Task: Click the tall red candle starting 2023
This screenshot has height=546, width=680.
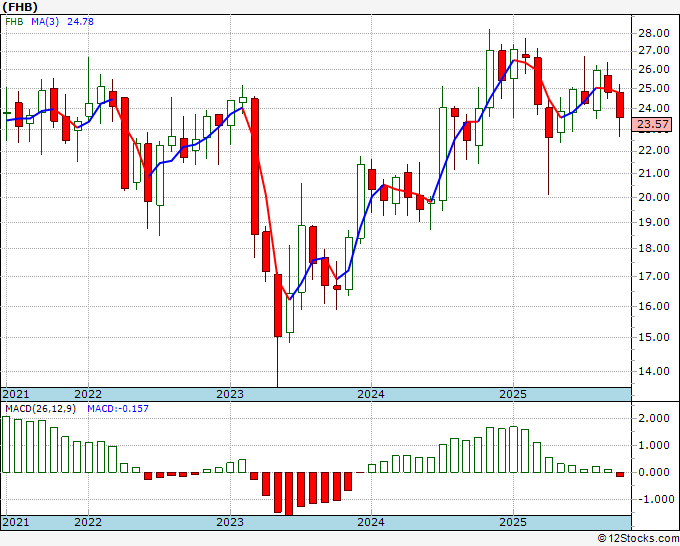Action: click(x=255, y=167)
